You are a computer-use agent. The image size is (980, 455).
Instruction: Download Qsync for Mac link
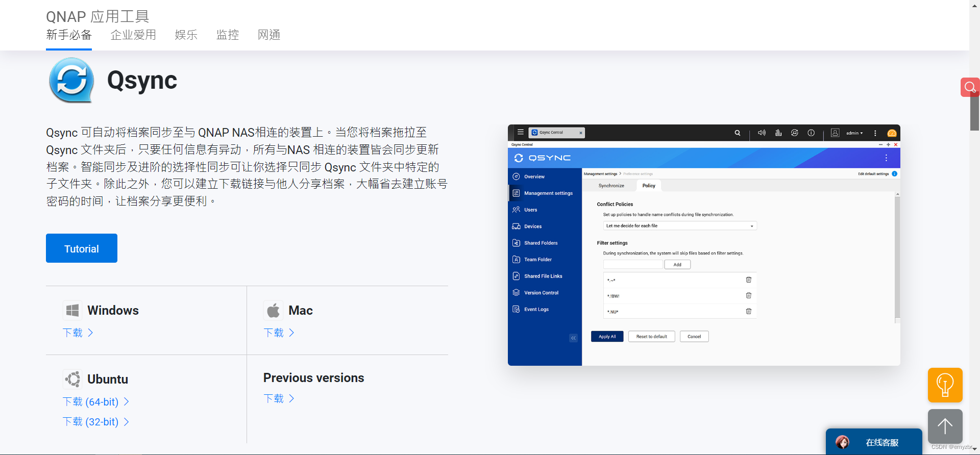pos(279,333)
